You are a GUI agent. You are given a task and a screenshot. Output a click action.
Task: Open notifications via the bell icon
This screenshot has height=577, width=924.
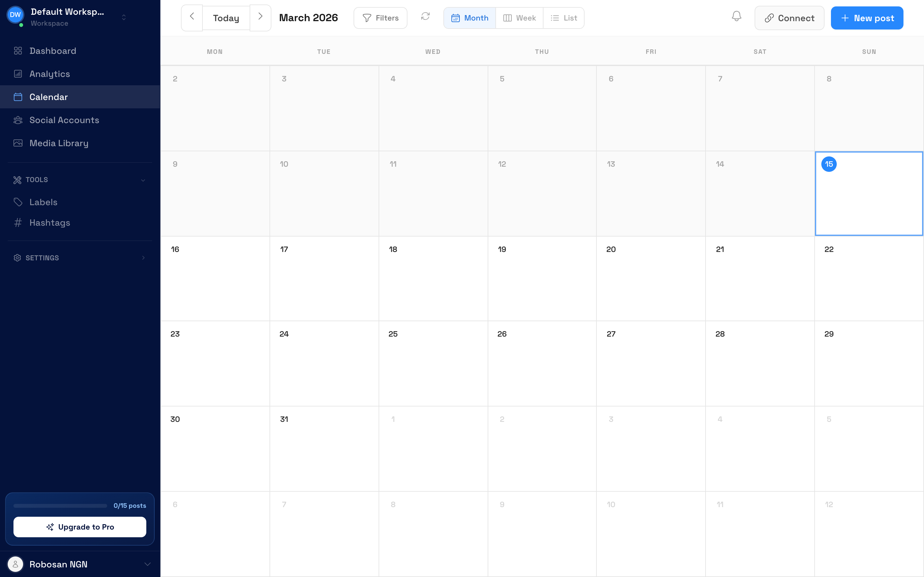click(x=737, y=17)
